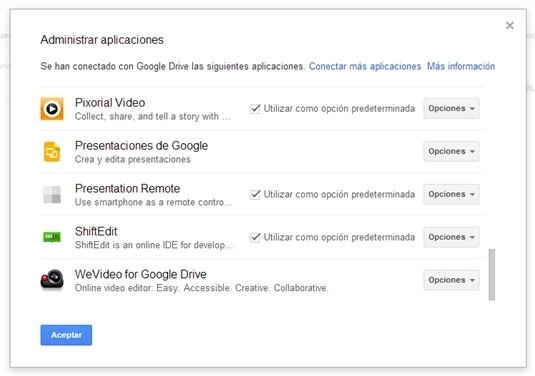
Task: Open Opciones dropdown for WeVideo
Action: pos(451,280)
